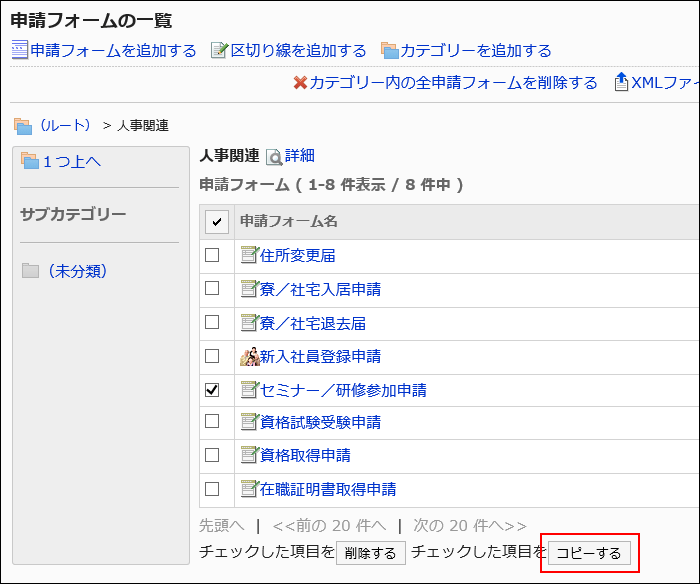Check the box for 寮/社宅入居申請
Viewport: 700px width, 584px height.
pos(212,288)
